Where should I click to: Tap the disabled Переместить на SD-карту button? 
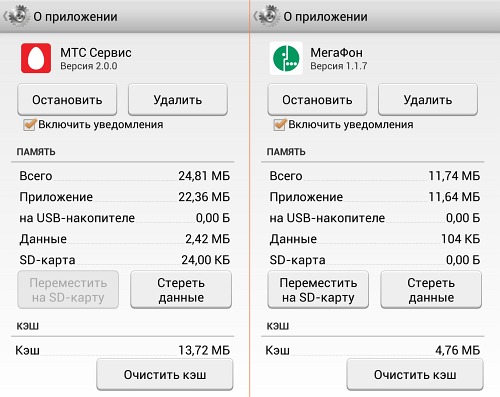(68, 290)
